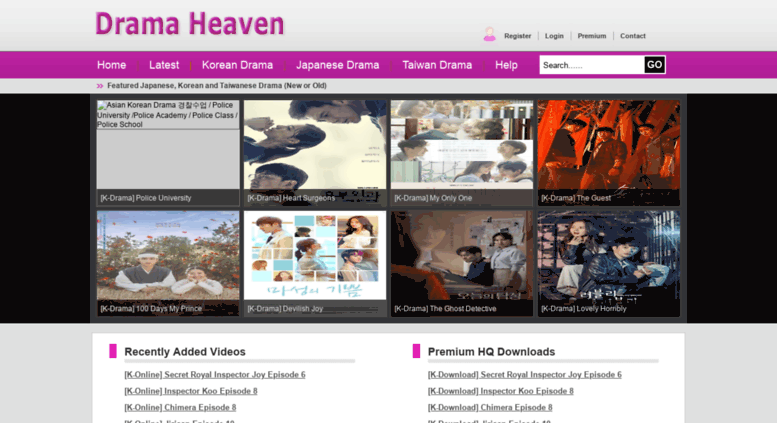
Task: Open [K-Online] Secret Royal Inspector Joy Episode 6
Action: coord(215,374)
